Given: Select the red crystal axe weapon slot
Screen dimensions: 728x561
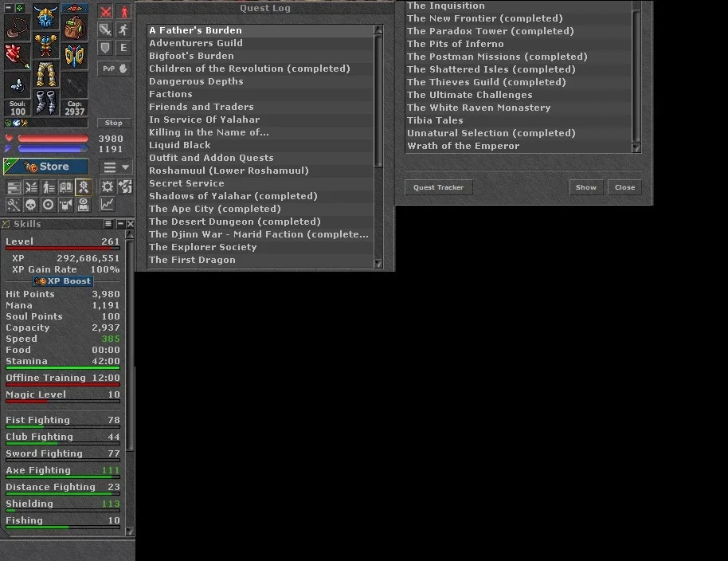Looking at the screenshot, I should tap(18, 57).
